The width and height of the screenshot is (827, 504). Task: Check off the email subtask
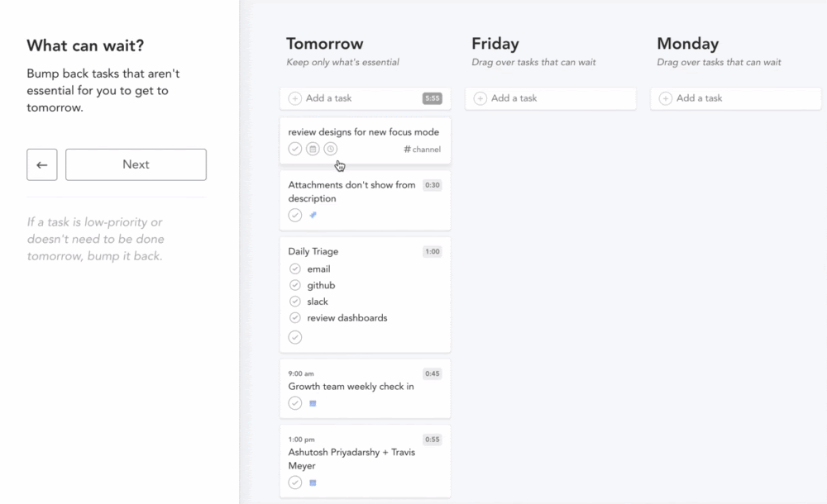(x=295, y=269)
